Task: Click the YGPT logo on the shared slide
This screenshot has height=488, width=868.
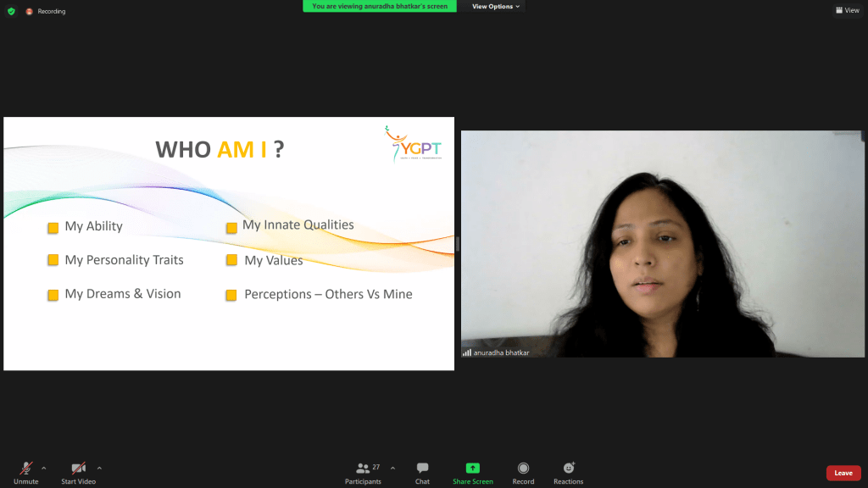Action: 414,144
